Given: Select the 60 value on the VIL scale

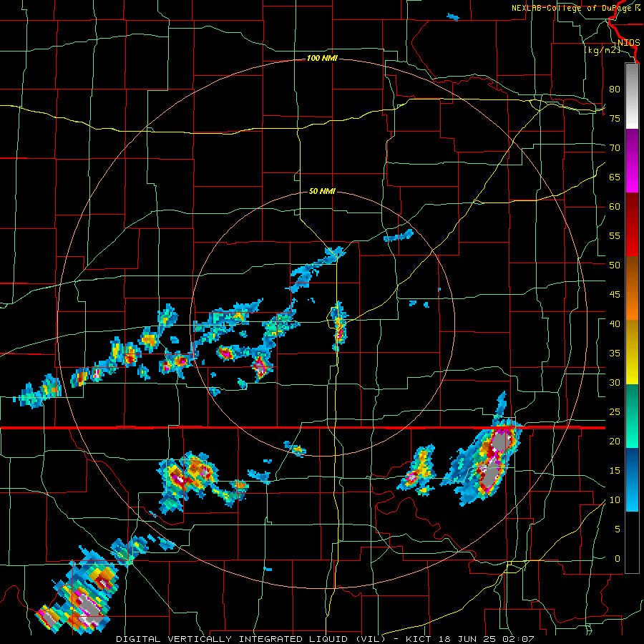Looking at the screenshot, I should point(615,207).
